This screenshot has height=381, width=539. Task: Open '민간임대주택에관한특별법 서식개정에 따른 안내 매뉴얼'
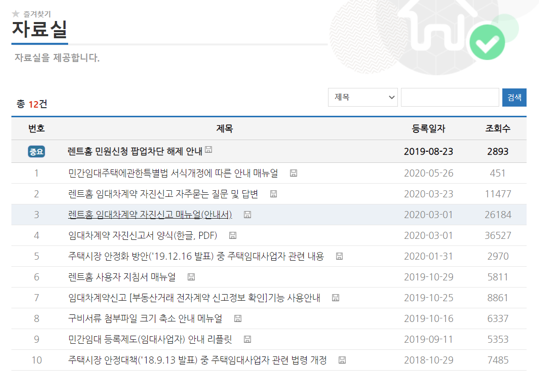tap(173, 173)
